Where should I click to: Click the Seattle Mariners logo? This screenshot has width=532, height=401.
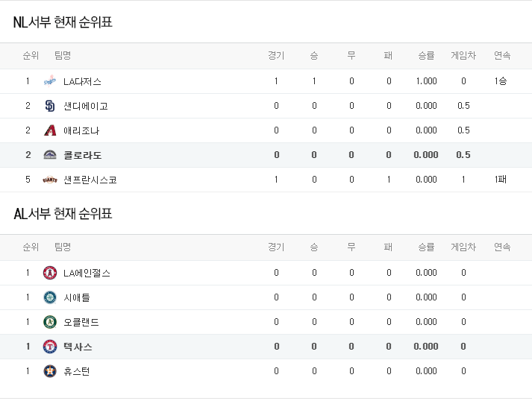(50, 297)
